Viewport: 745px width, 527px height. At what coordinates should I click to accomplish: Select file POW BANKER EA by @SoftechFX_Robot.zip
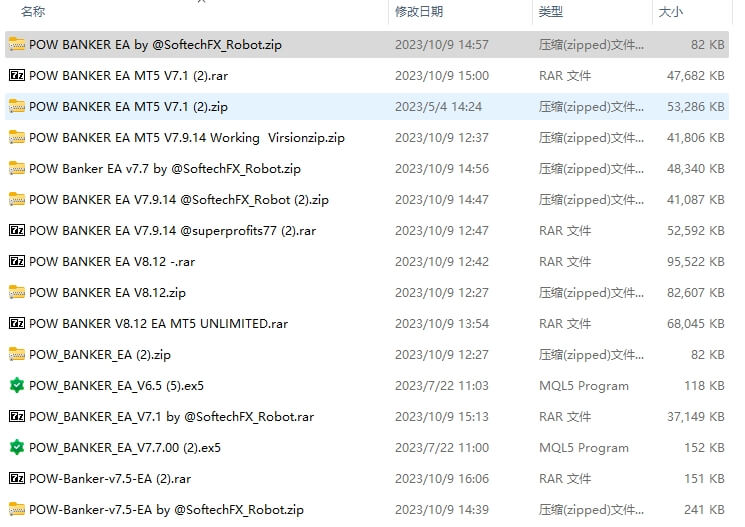tap(155, 45)
